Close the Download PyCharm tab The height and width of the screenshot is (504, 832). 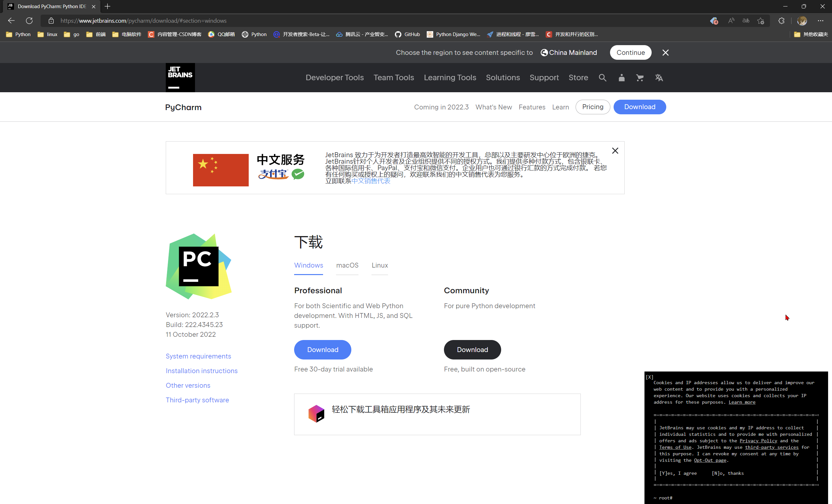pos(94,6)
